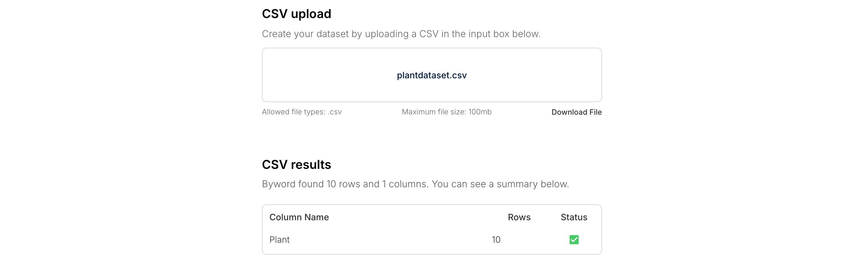The height and width of the screenshot is (271, 868).
Task: Click the Allowed file types .csv note
Action: (x=302, y=112)
